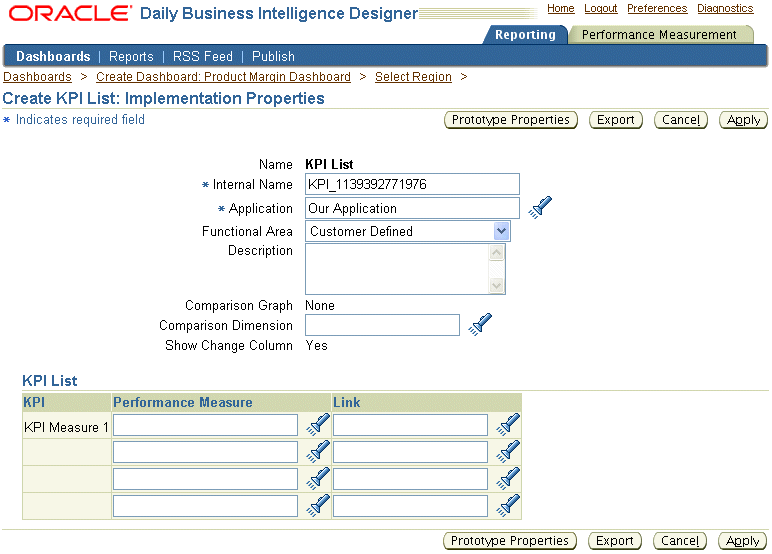The image size is (772, 554).
Task: Open Create Dashboard: Product Margin Dashboard breadcrumb
Action: tap(224, 77)
